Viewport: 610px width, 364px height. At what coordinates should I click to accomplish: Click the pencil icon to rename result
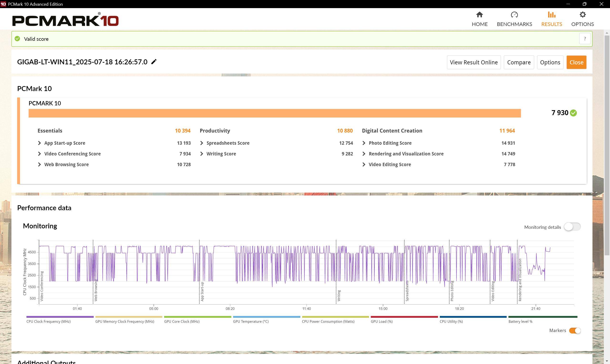[154, 62]
